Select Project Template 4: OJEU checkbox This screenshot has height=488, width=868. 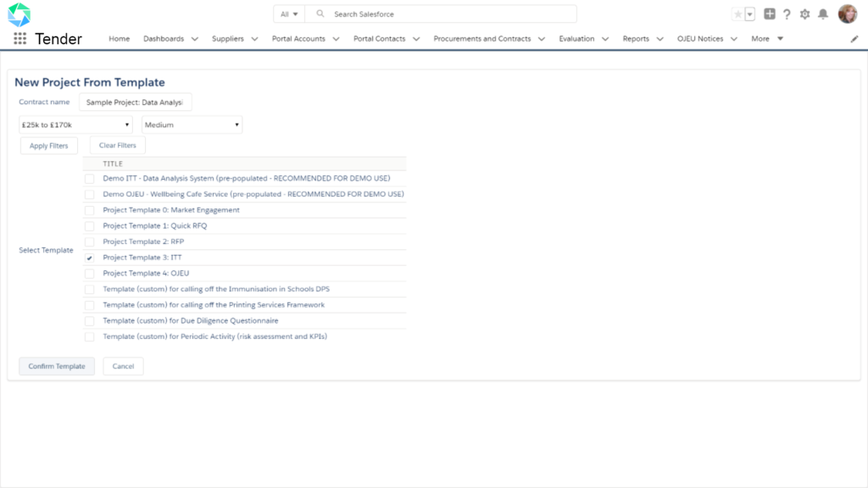(x=89, y=273)
